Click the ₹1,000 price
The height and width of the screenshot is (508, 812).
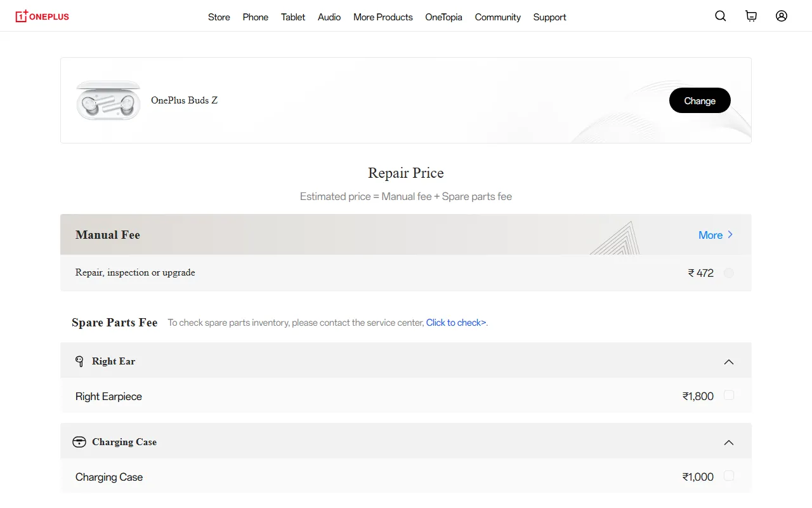point(698,477)
